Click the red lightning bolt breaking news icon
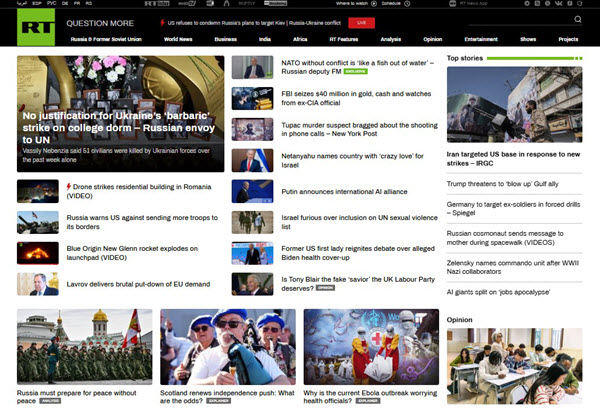Screen dimensions: 600x408 (162, 23)
